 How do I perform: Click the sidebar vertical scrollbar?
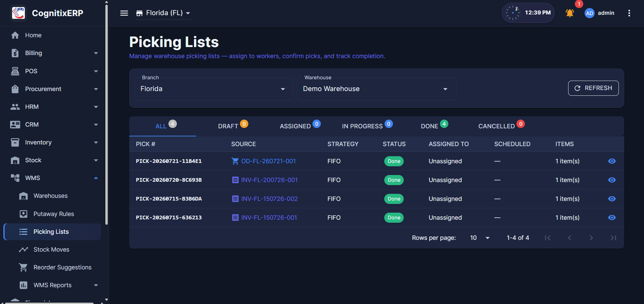(x=106, y=114)
